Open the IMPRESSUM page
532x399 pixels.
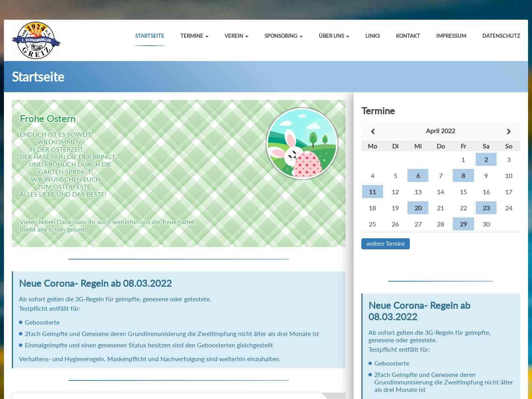pyautogui.click(x=451, y=36)
